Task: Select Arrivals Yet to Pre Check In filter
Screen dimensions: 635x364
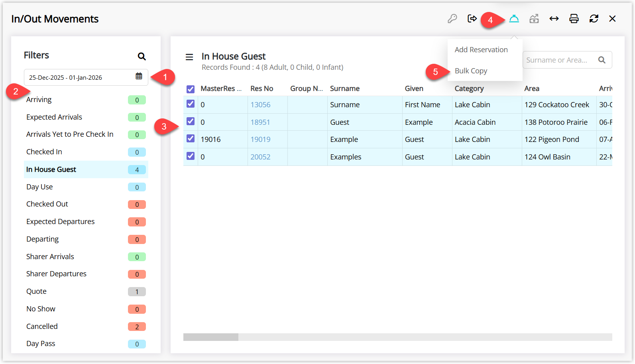Action: pyautogui.click(x=86, y=134)
